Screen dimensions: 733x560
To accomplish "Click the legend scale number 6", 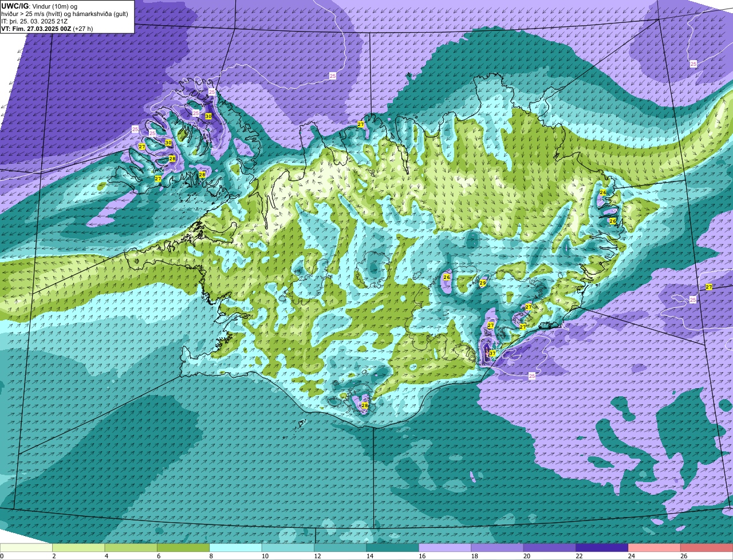I will 159,556.
